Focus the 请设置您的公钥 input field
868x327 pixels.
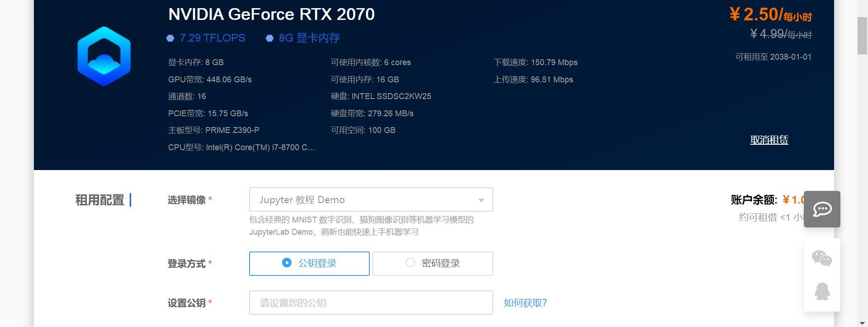pyautogui.click(x=371, y=303)
